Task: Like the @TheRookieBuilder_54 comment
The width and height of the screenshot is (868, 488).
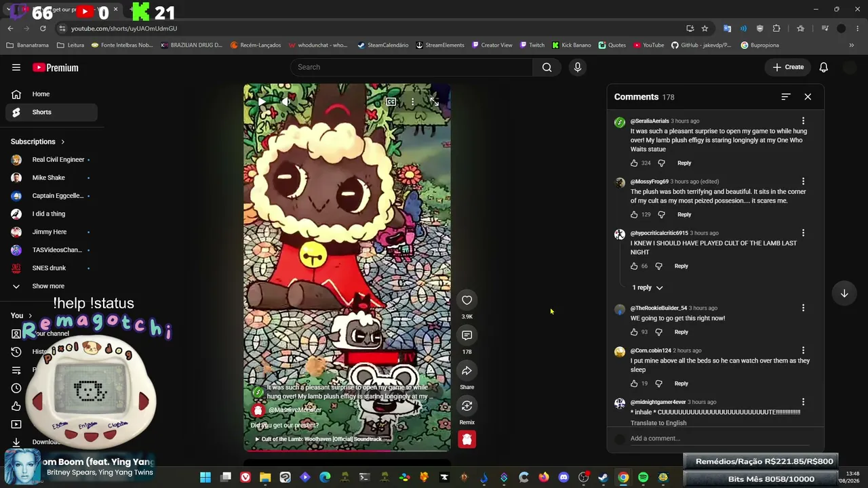Action: (634, 332)
